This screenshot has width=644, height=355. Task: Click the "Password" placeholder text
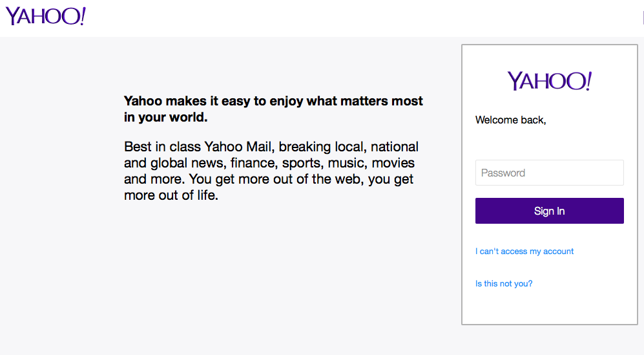503,173
